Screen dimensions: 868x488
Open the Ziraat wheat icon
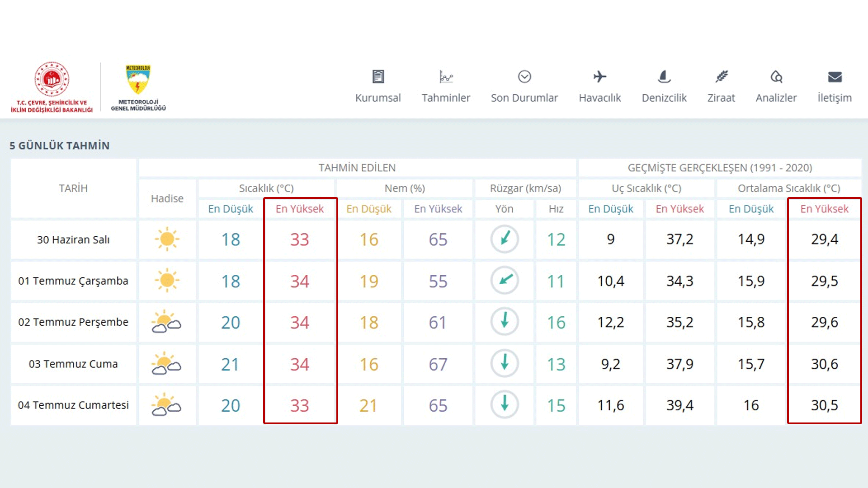(x=722, y=77)
